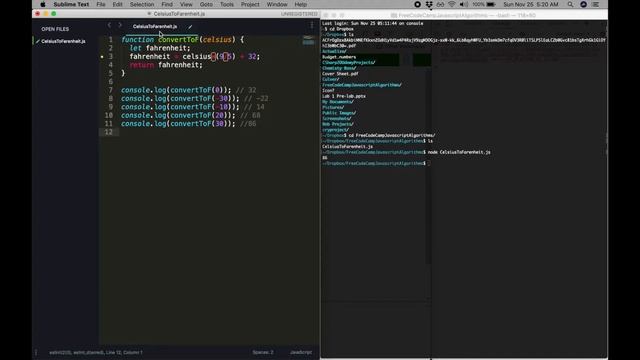The height and width of the screenshot is (360, 640).
Task: Open the JavaScript syntax selector
Action: pos(301,352)
